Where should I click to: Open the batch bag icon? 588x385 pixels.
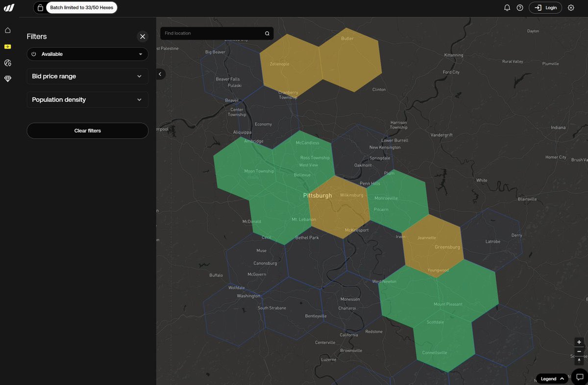coord(40,8)
